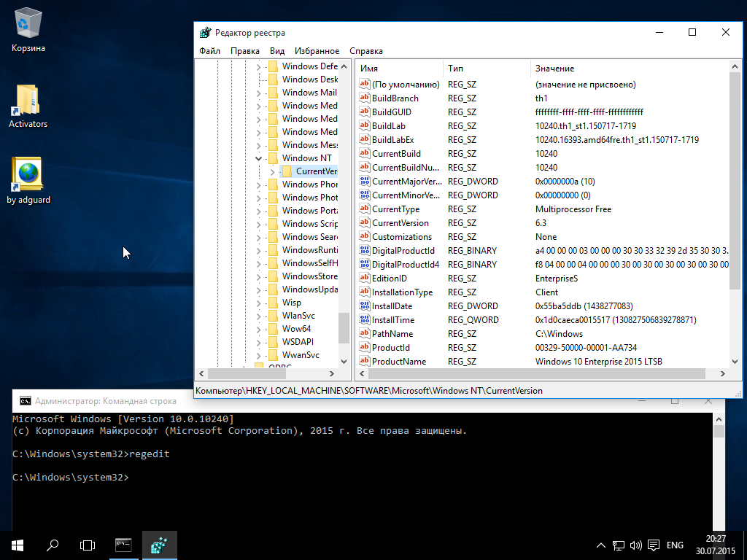The width and height of the screenshot is (747, 560).
Task: Select the WindowsSelfH tree key
Action: (x=309, y=263)
